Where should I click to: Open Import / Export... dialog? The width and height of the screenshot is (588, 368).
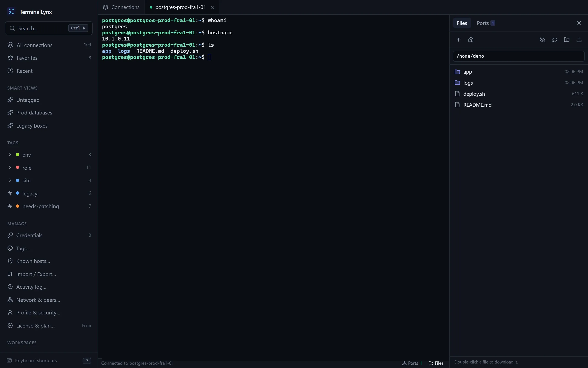(49, 274)
